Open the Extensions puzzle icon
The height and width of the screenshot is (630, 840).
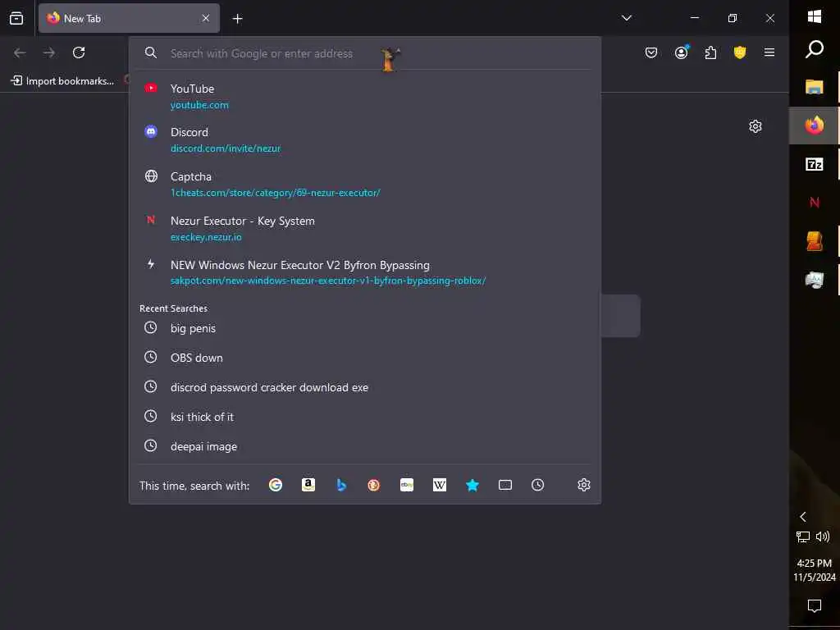(710, 52)
